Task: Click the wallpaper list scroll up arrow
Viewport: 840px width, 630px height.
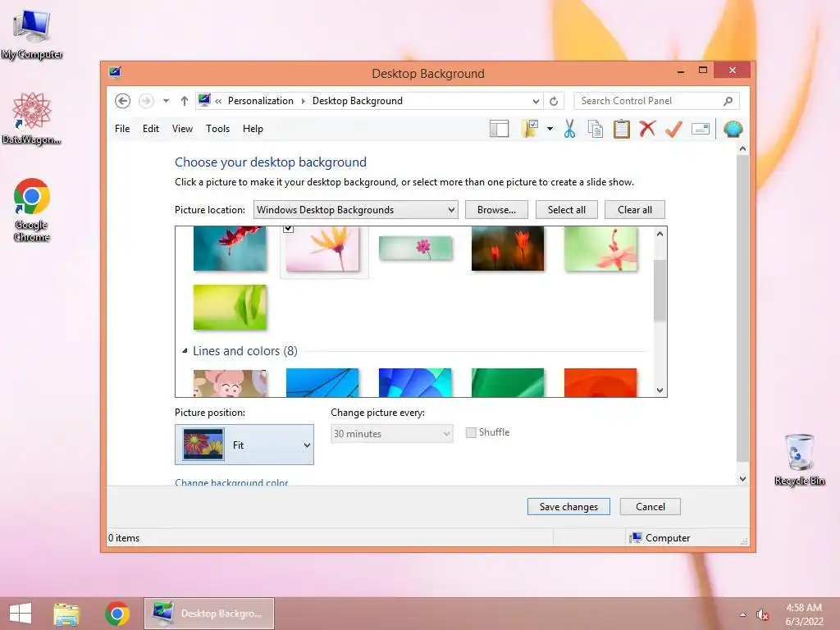Action: coord(660,234)
